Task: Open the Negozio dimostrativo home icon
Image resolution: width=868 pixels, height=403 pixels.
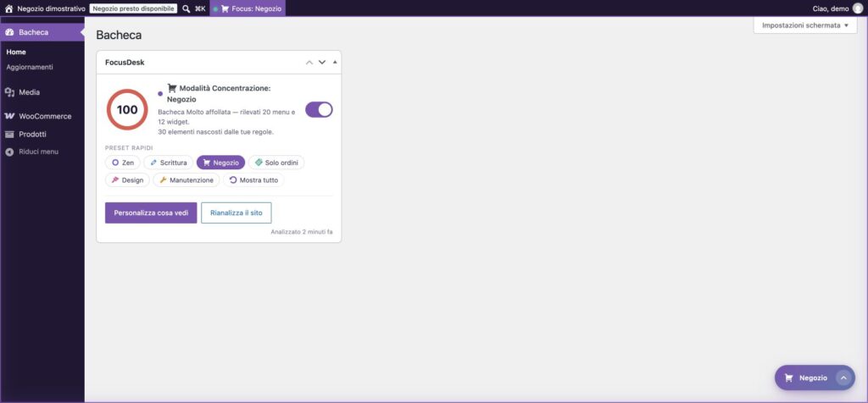Action: pos(8,8)
